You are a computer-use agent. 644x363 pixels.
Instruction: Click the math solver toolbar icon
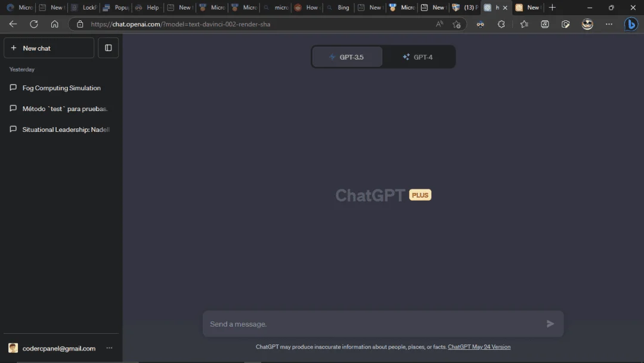click(x=545, y=24)
